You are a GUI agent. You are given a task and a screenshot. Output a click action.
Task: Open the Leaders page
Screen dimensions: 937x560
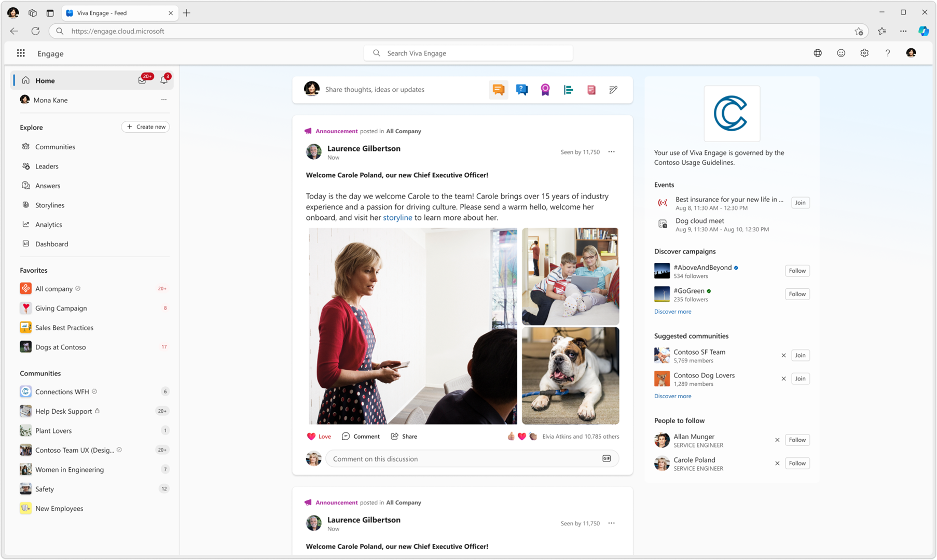pos(47,166)
